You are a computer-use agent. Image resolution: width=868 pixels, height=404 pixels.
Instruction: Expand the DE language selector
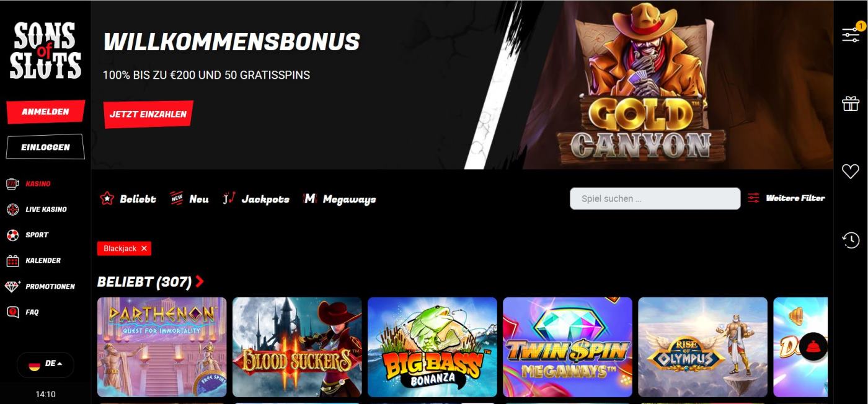click(x=45, y=364)
